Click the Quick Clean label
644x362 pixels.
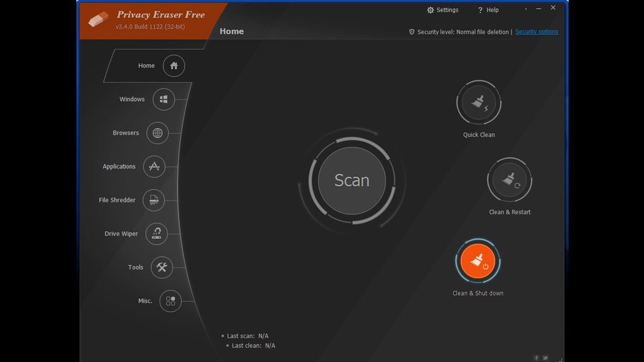479,134
